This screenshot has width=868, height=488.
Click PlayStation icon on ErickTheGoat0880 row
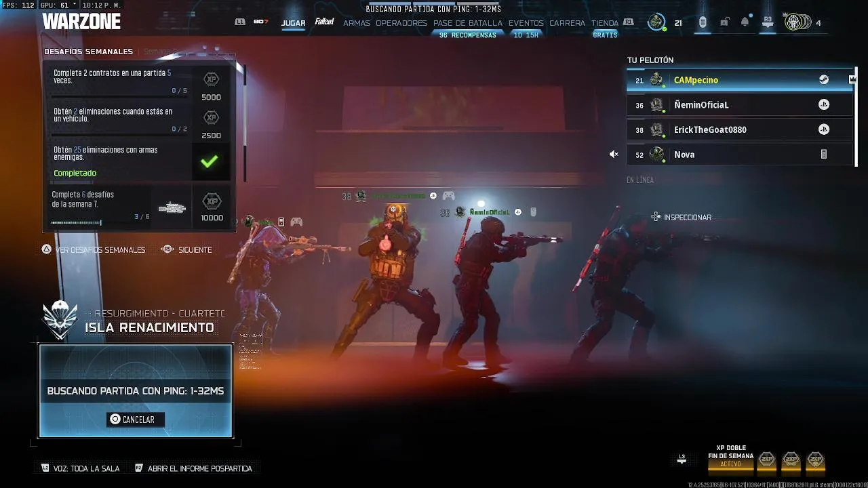click(823, 129)
